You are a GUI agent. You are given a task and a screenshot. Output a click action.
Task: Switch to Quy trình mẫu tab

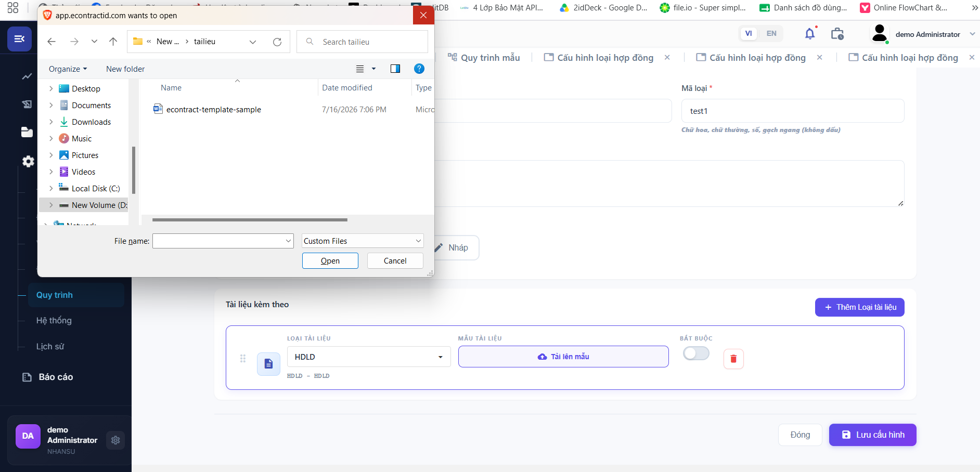click(x=484, y=58)
